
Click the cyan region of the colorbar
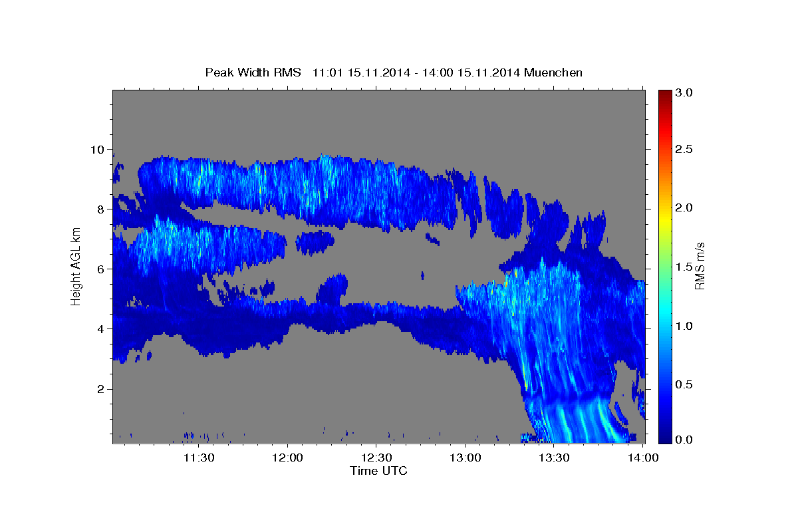point(665,313)
